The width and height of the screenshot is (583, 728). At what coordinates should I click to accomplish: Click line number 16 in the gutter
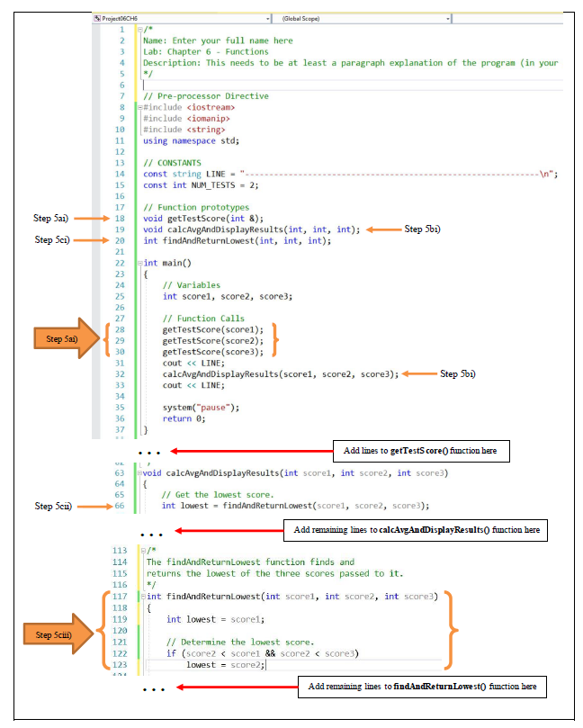(120, 196)
